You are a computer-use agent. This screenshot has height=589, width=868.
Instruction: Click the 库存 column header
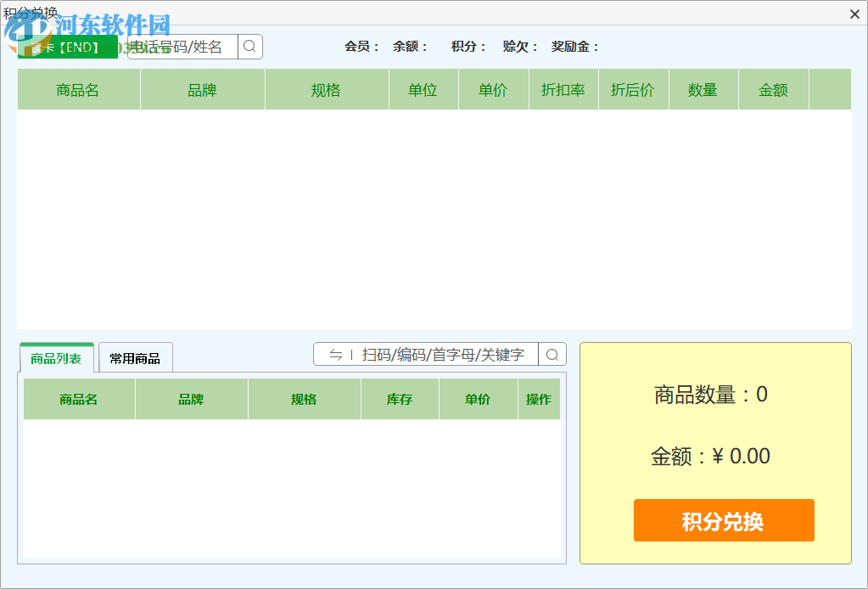400,399
